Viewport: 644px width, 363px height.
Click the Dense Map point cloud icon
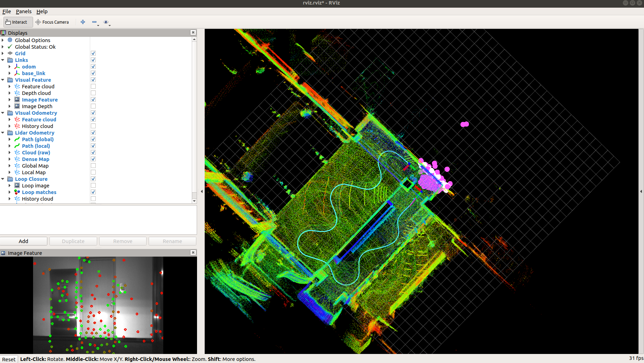[x=17, y=159]
